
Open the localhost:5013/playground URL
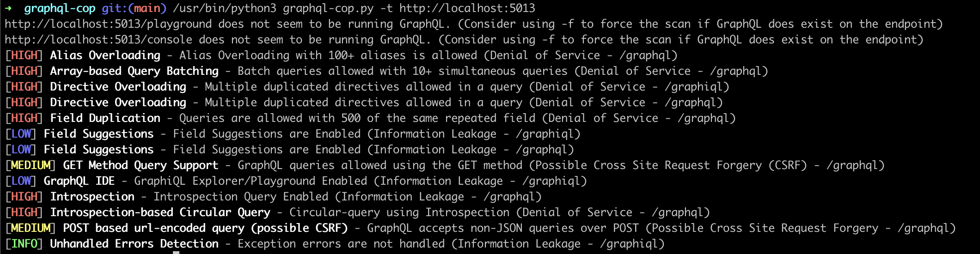(x=108, y=24)
